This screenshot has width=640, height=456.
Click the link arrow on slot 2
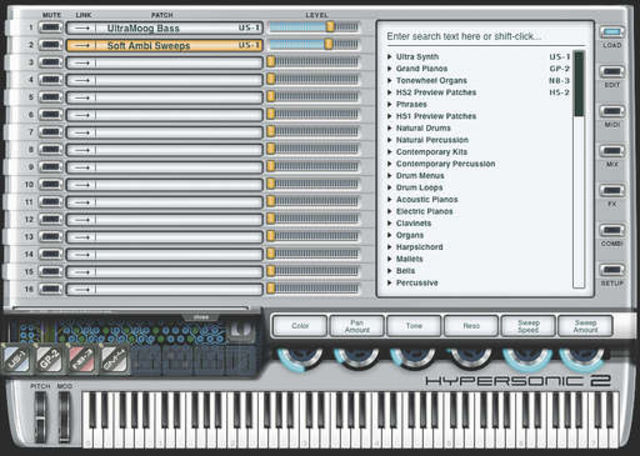82,45
